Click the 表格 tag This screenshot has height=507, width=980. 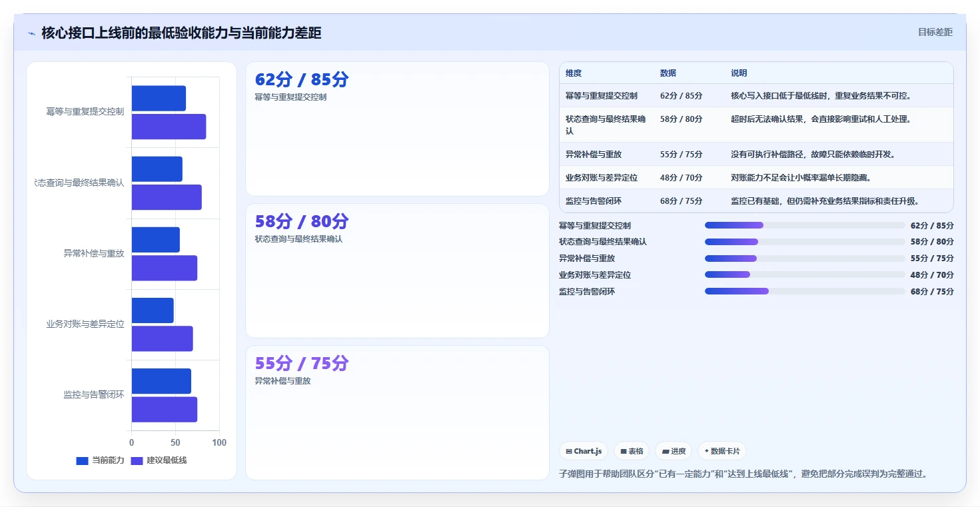coord(632,451)
